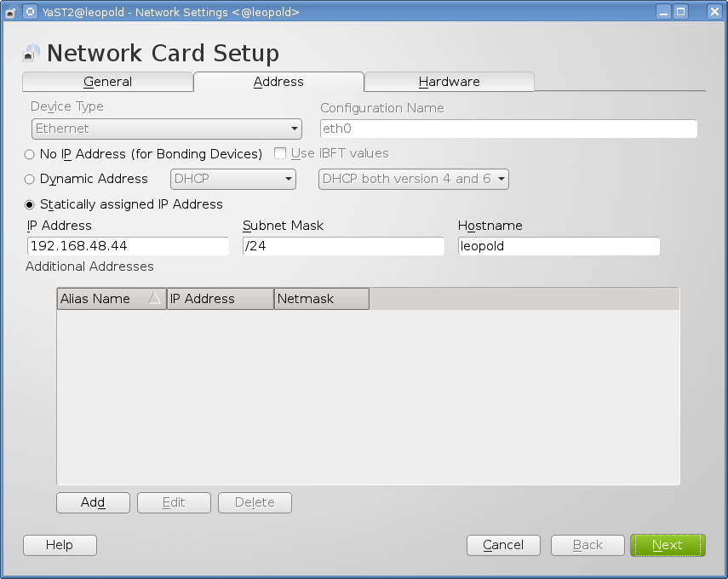Minimize the Network Settings window

(x=662, y=12)
